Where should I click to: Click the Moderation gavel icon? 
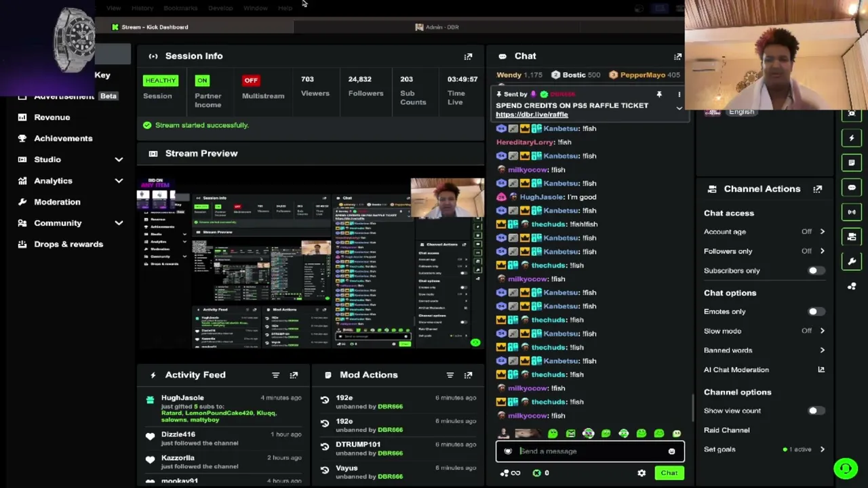22,202
